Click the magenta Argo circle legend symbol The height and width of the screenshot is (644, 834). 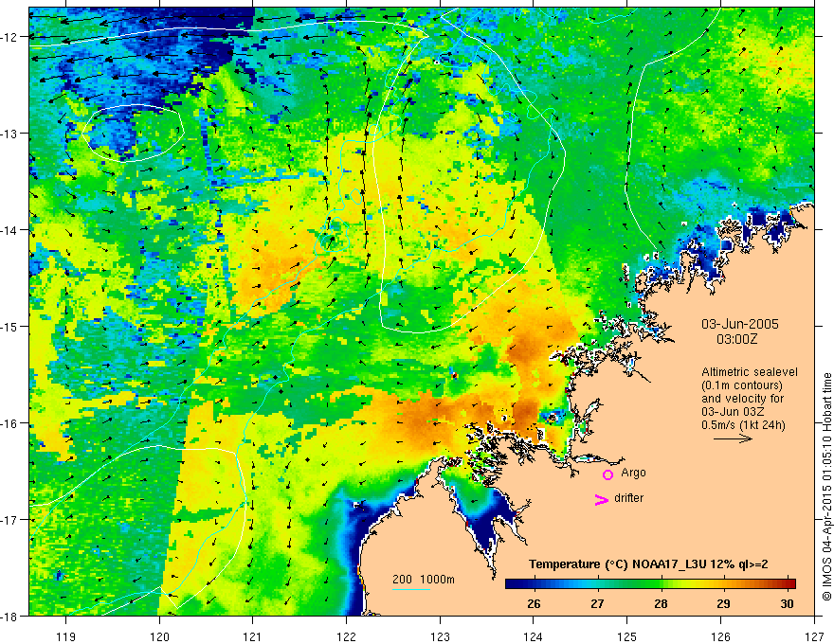607,474
